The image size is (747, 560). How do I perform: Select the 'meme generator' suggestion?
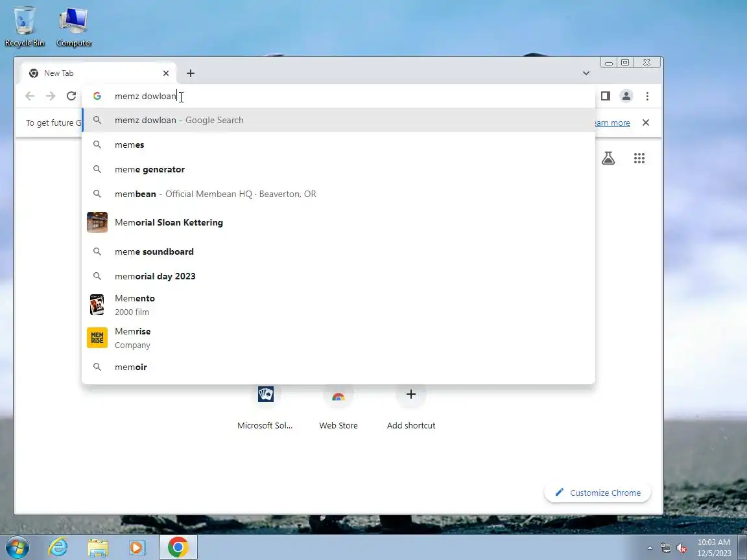click(338, 170)
